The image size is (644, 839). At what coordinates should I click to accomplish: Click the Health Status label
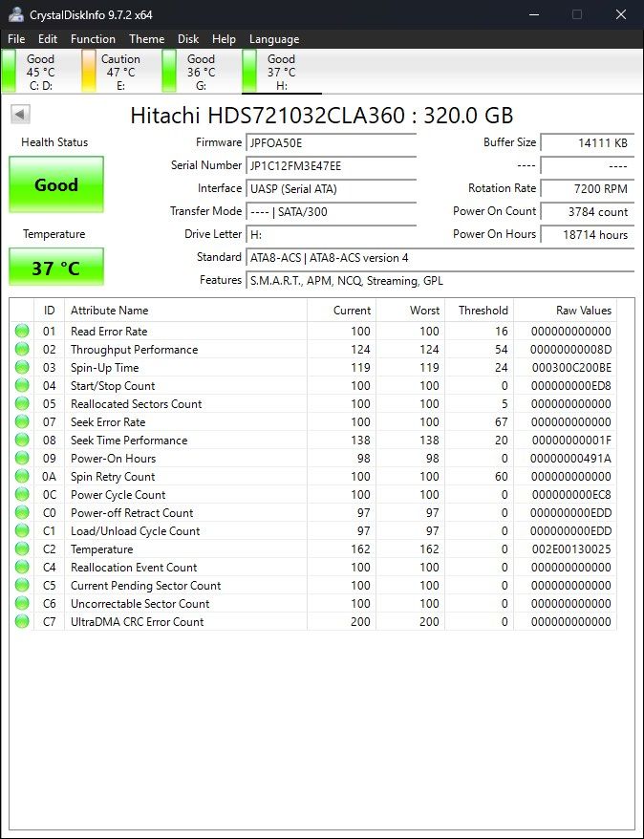pyautogui.click(x=54, y=142)
